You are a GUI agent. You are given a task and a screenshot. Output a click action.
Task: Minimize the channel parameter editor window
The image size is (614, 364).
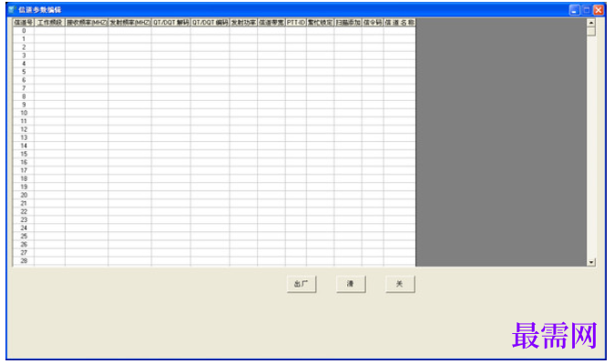tap(574, 10)
